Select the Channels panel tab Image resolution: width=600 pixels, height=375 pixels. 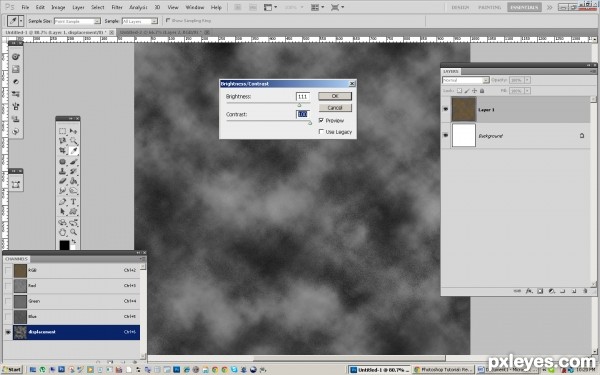point(16,259)
